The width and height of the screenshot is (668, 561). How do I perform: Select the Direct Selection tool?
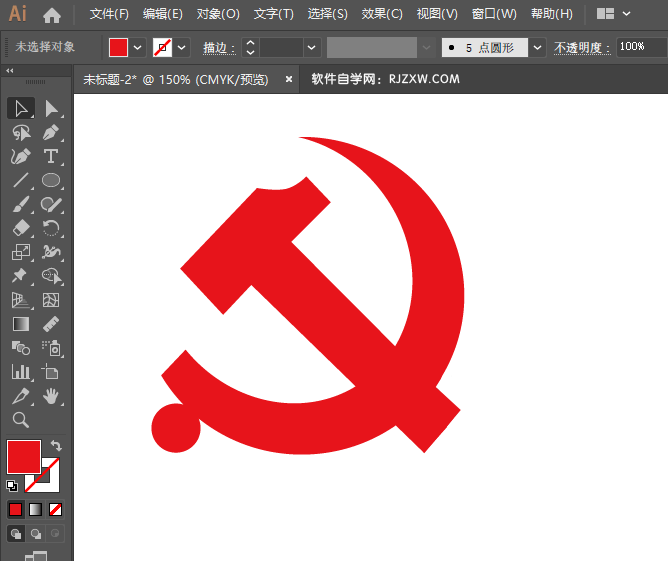click(x=52, y=109)
